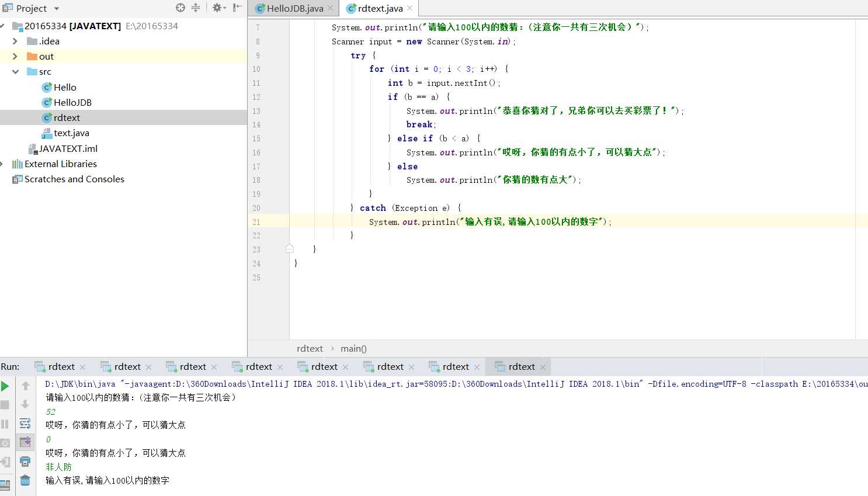868x496 pixels.
Task: Click the Scroll from Source target icon
Action: click(180, 8)
